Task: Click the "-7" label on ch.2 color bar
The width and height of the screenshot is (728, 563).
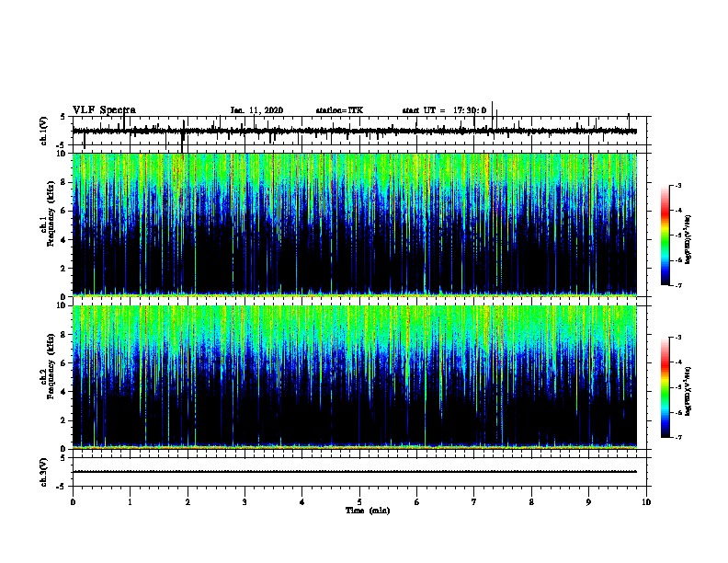Action: pyautogui.click(x=678, y=437)
